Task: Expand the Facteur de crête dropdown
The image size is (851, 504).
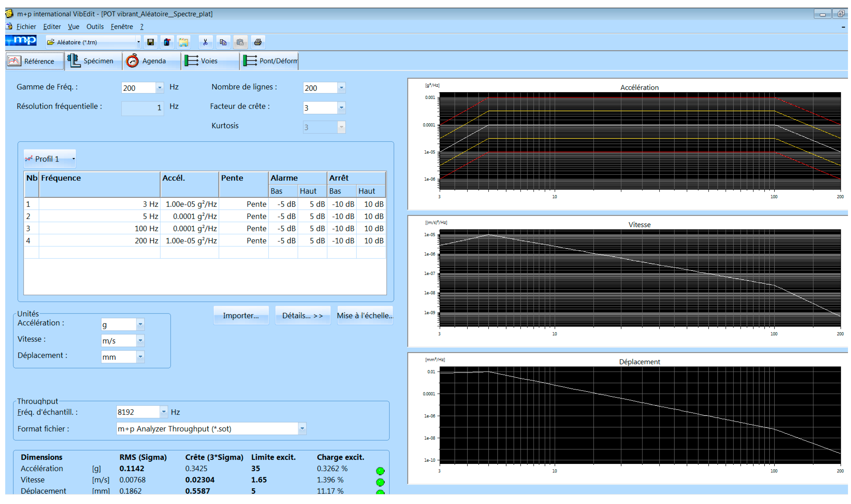Action: (x=341, y=108)
